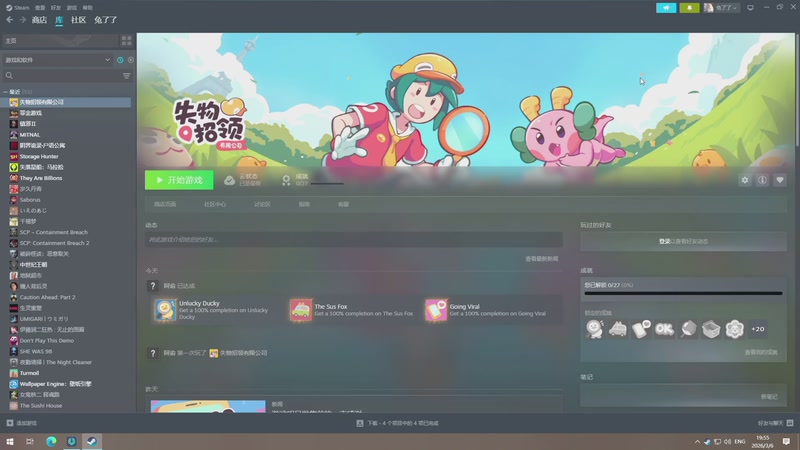Select SHE WAS 98 in game list
800x450 pixels.
[35, 352]
